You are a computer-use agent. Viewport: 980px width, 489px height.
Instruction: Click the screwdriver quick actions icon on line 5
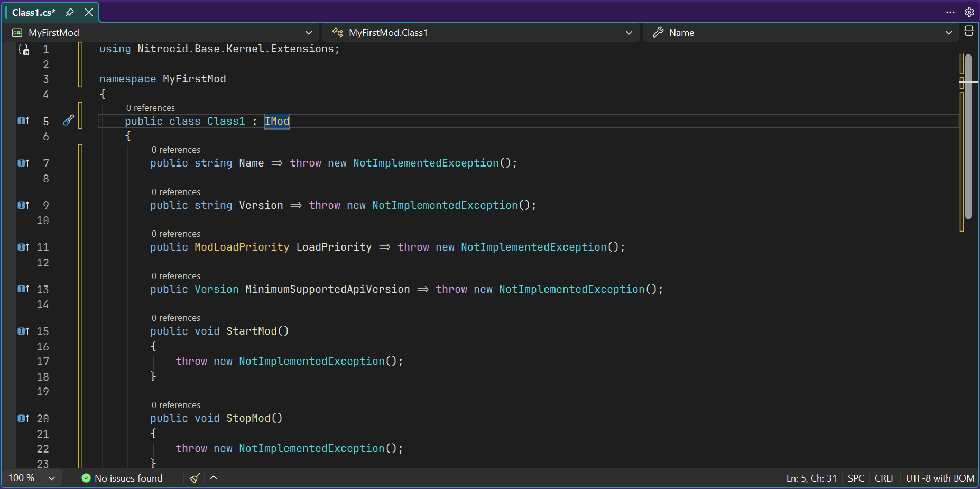pos(69,121)
